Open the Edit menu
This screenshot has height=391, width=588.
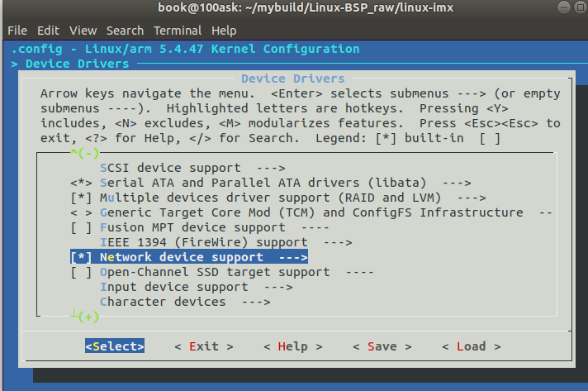coord(48,31)
